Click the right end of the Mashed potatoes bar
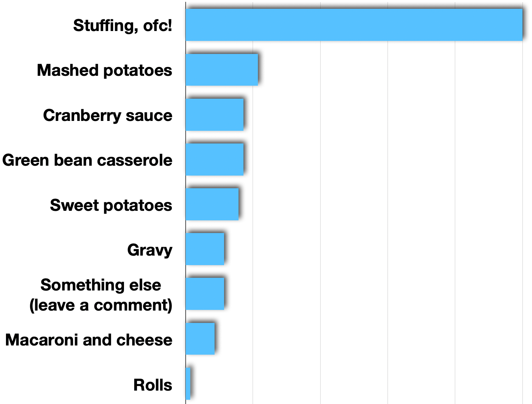 256,70
